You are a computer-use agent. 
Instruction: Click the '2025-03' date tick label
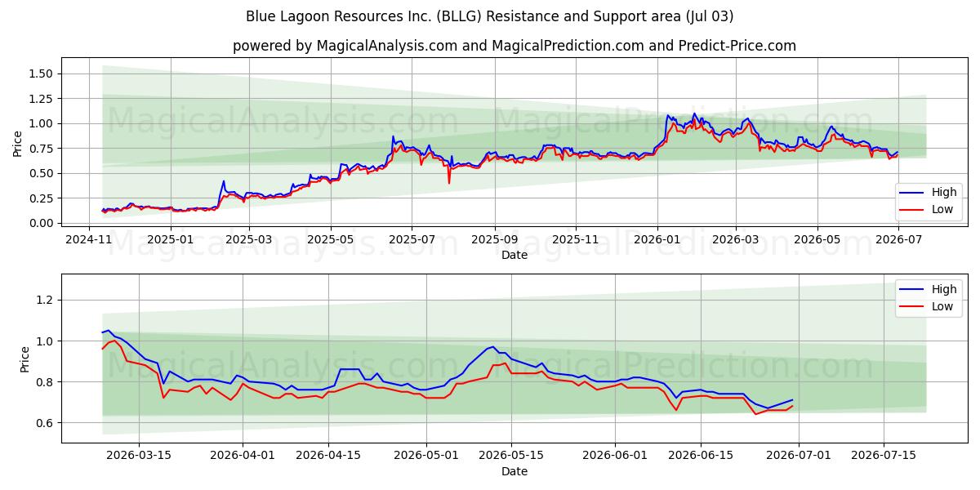tap(249, 239)
